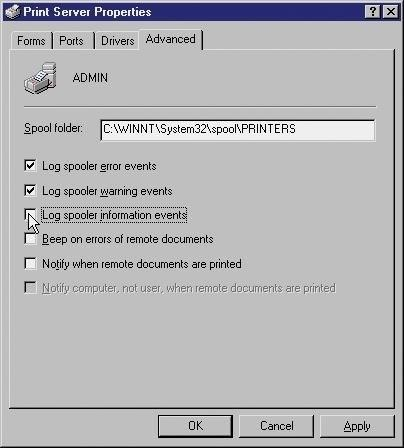Viewport: 404px width, 448px height.
Task: Disable Log spooler warning events checkbox
Action: click(30, 190)
